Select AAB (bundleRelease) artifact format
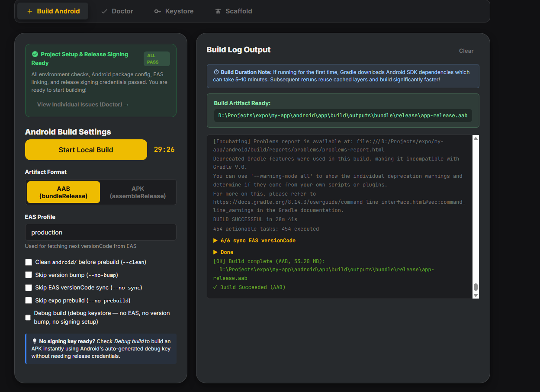Screen dimensions: 540x392 pyautogui.click(x=64, y=192)
